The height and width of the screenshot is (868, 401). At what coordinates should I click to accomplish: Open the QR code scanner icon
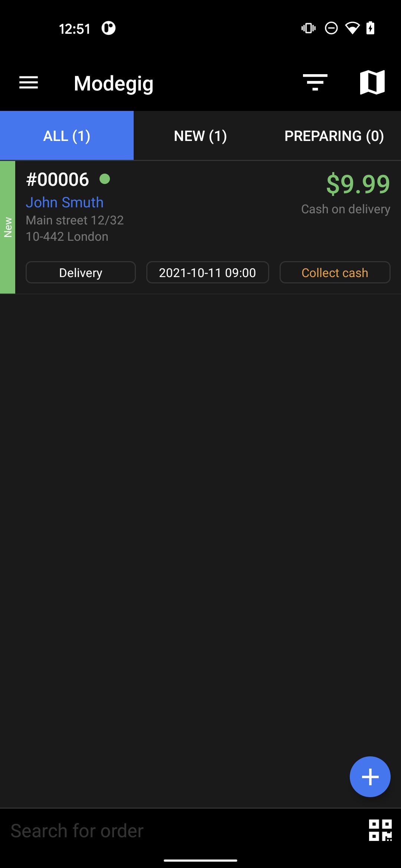(380, 830)
